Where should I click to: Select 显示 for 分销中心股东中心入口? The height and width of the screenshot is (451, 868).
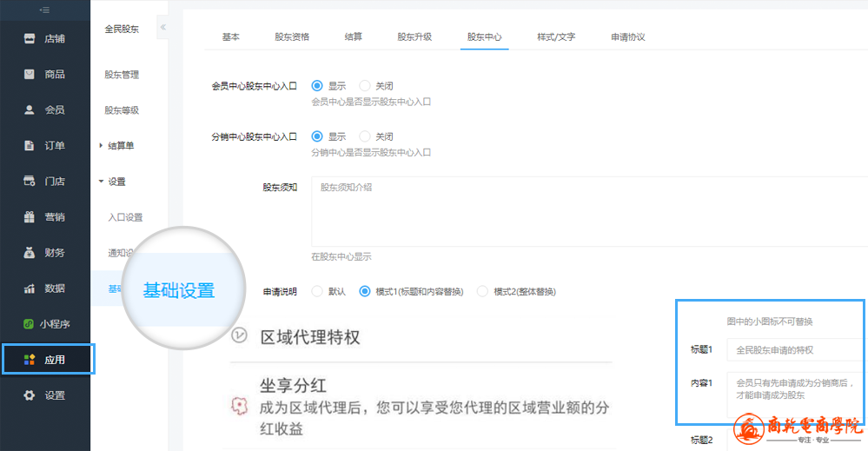coord(317,136)
